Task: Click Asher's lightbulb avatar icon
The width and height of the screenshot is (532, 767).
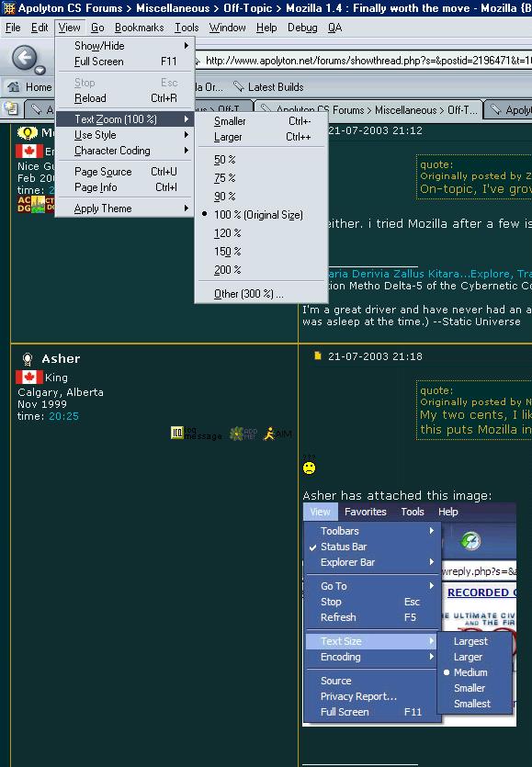Action: click(x=28, y=359)
